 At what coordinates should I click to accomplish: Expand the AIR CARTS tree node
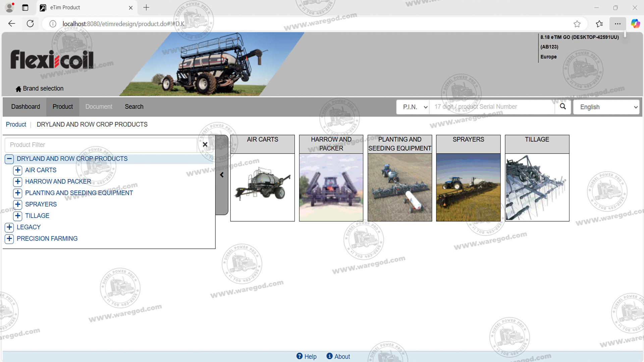(x=18, y=170)
